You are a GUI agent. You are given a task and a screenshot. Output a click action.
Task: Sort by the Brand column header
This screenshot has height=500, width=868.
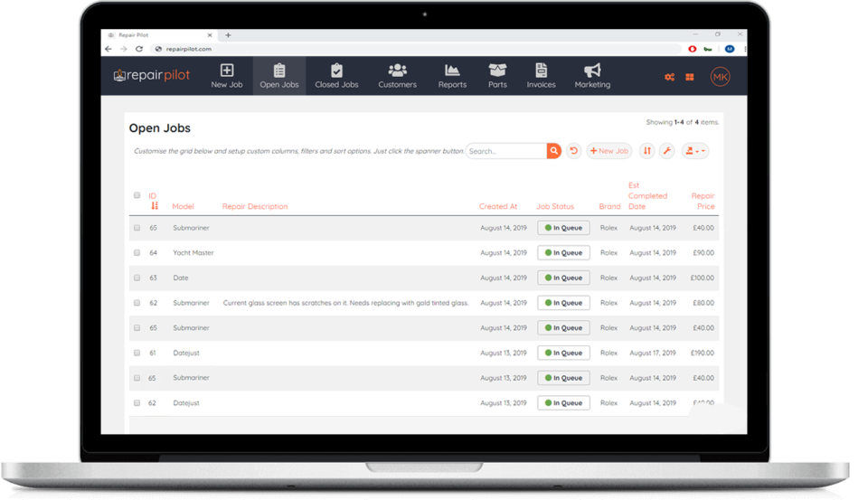coord(609,206)
